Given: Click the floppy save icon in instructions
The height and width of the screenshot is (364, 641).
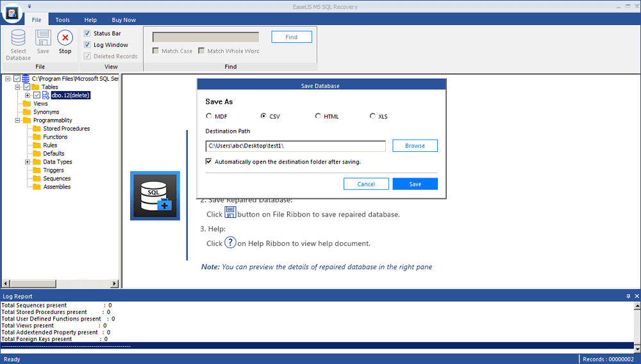Looking at the screenshot, I should [230, 212].
